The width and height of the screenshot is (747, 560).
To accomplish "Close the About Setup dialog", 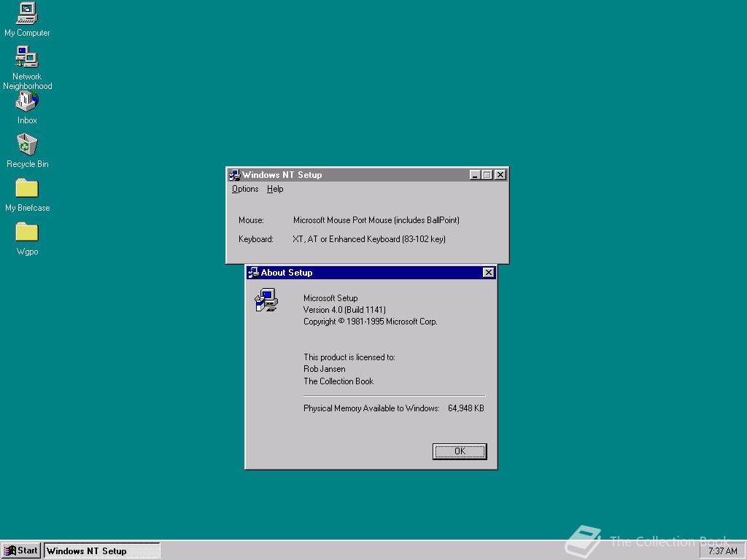I will [488, 273].
